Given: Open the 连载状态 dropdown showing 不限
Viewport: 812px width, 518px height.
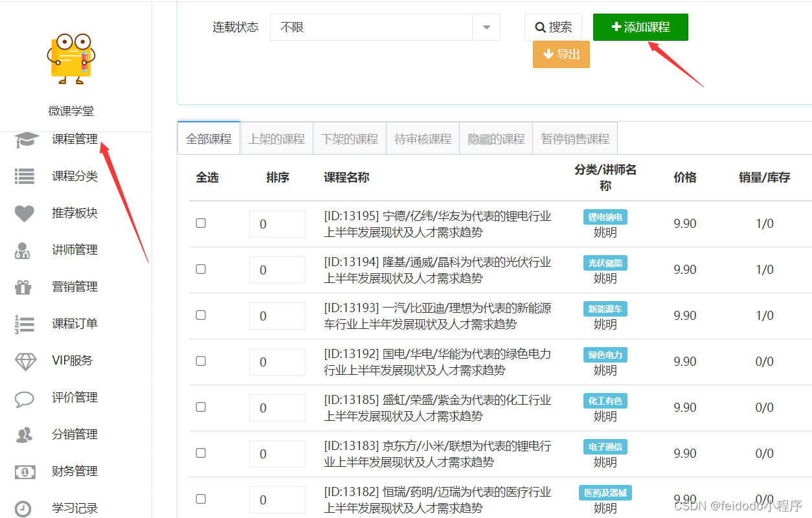Looking at the screenshot, I should [x=385, y=27].
